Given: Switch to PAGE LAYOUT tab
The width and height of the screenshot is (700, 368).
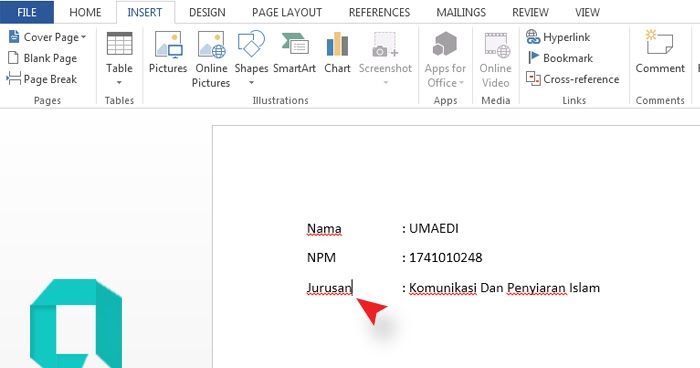Looking at the screenshot, I should point(287,12).
